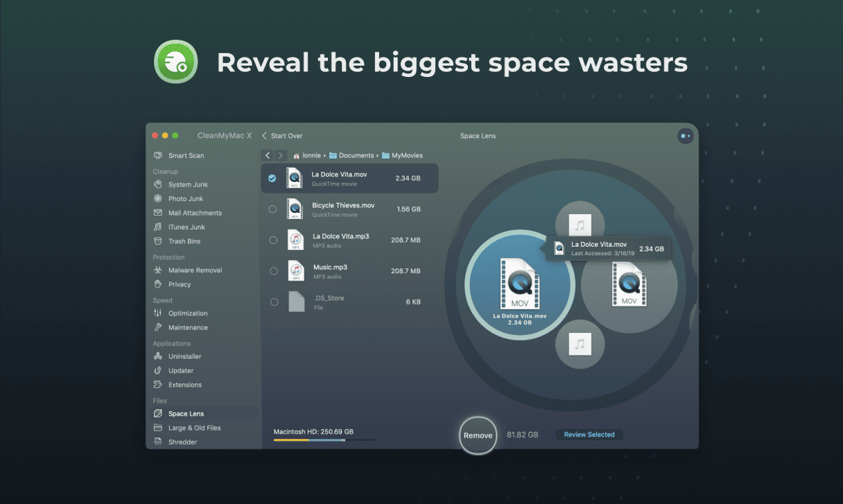
Task: Select the Privacy hand icon
Action: (158, 284)
